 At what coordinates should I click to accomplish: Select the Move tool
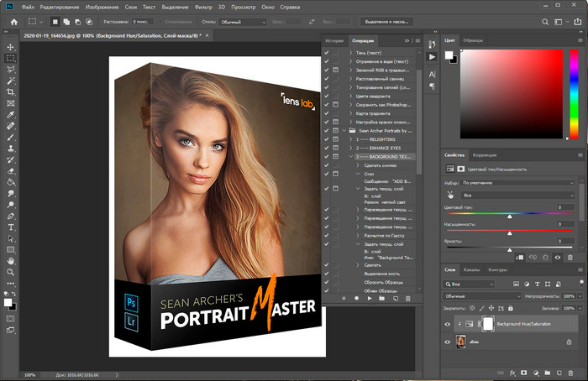pyautogui.click(x=11, y=47)
